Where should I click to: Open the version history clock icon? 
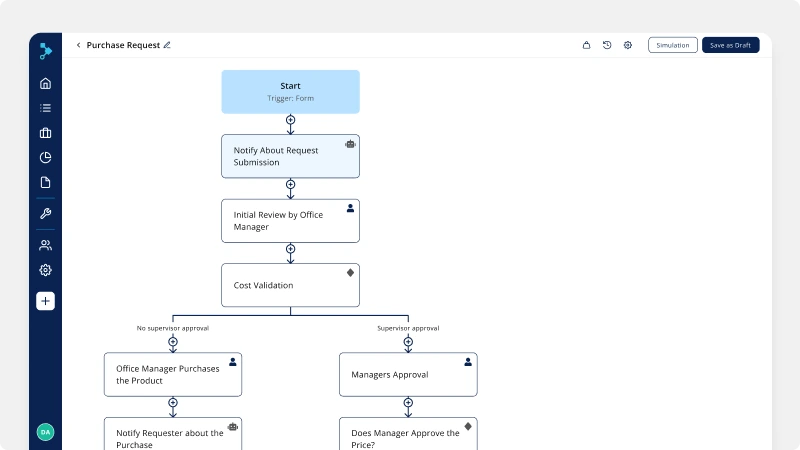point(607,45)
